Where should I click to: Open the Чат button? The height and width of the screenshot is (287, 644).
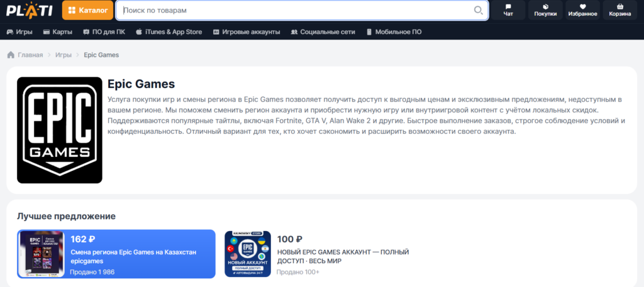click(x=508, y=10)
